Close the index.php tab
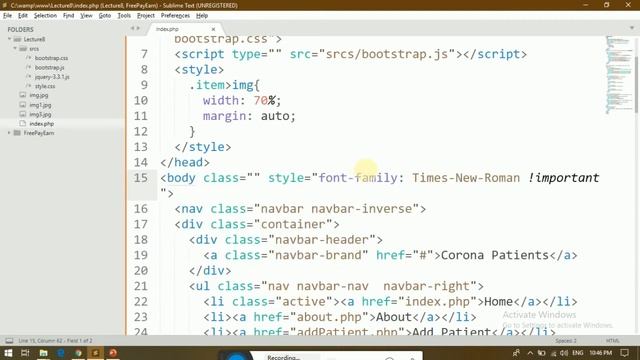This screenshot has height=360, width=640. click(213, 29)
